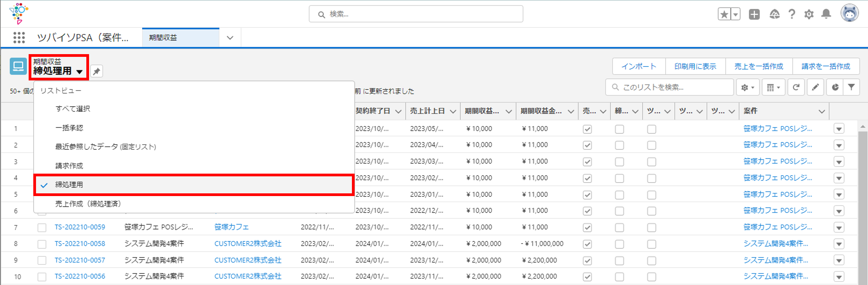The width and height of the screenshot is (868, 285).
Task: Select checkbox for row TS-202210-0058
Action: point(42,244)
